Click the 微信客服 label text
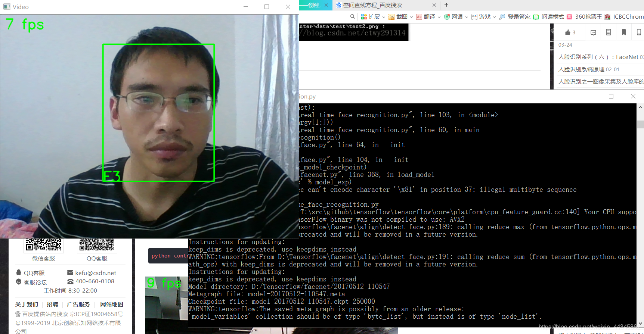Image resolution: width=644 pixels, height=334 pixels. (x=44, y=258)
